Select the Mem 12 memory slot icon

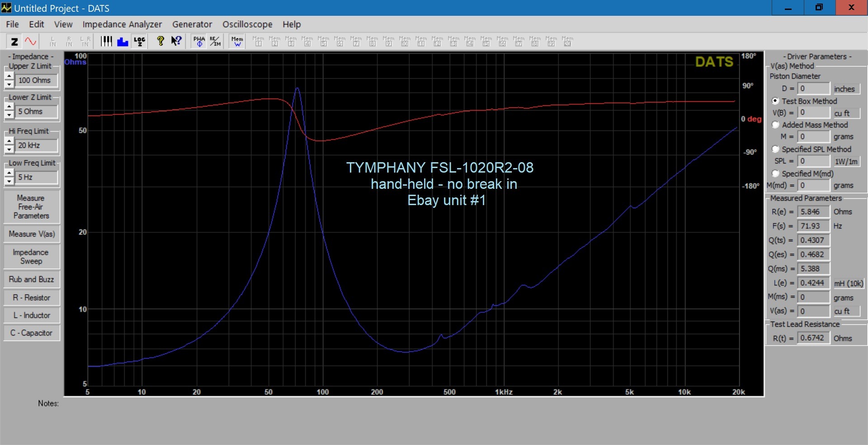click(x=437, y=42)
